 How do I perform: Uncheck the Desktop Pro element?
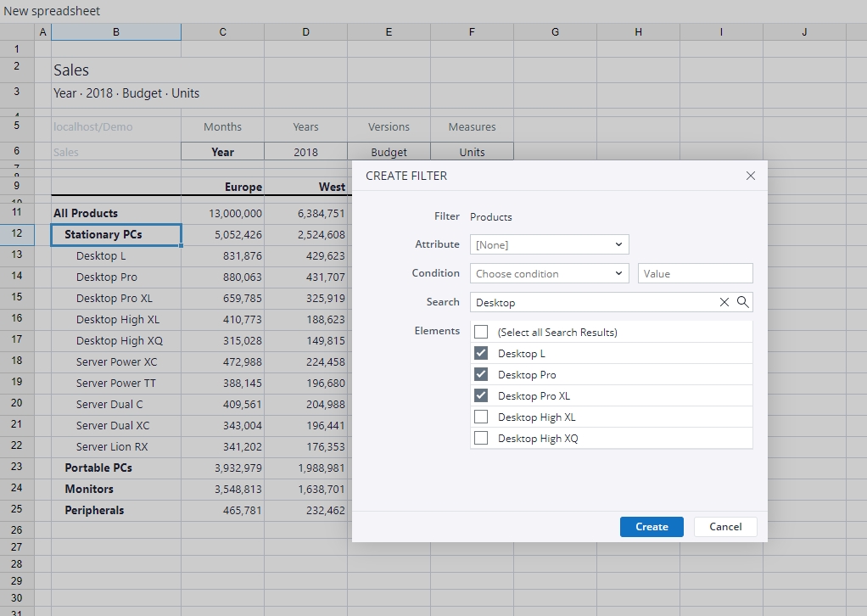481,374
